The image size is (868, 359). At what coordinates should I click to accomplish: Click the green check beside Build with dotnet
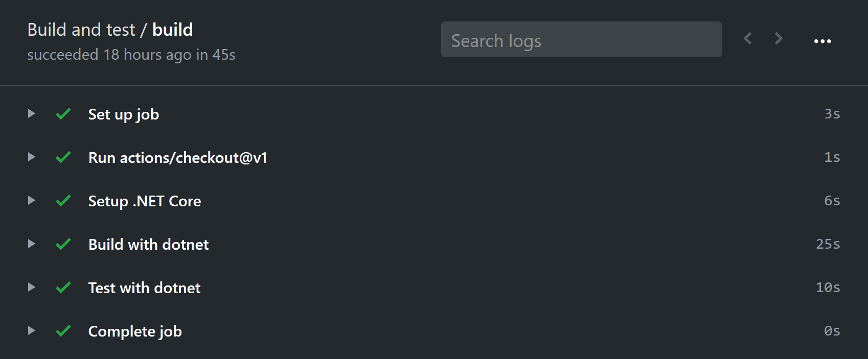coord(63,244)
